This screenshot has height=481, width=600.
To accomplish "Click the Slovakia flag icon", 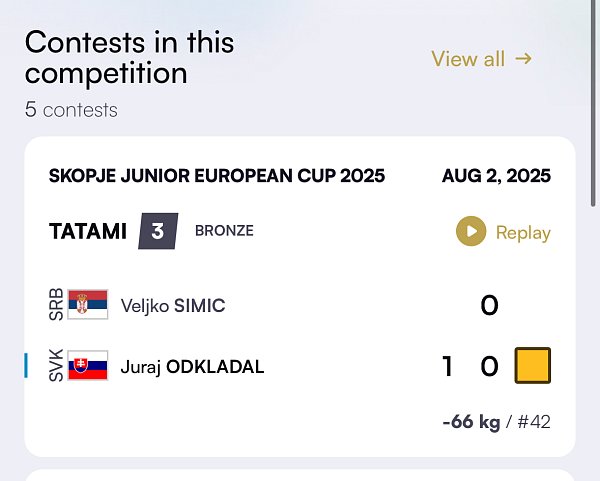I will [88, 365].
